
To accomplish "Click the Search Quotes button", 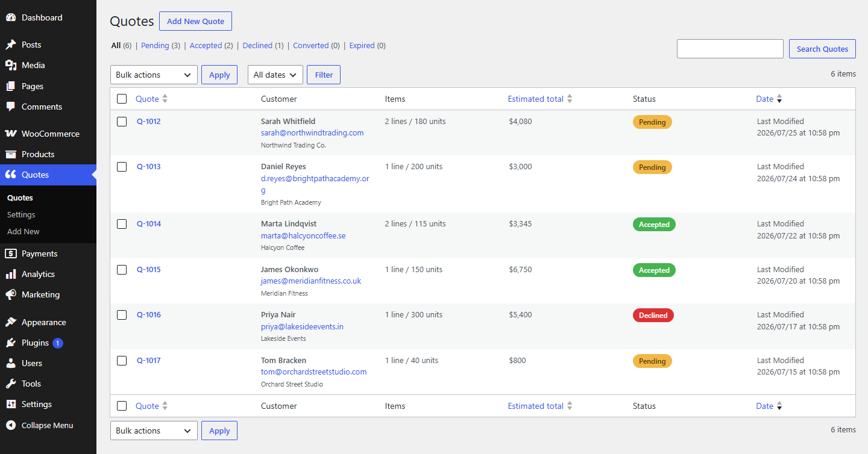I will coord(822,49).
